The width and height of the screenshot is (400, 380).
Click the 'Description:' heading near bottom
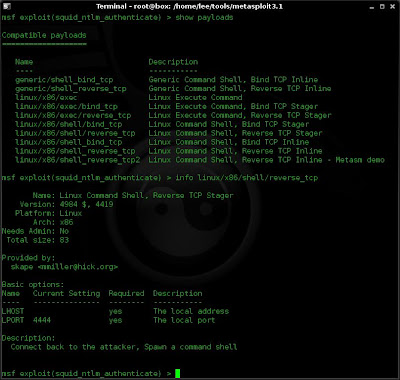(28, 338)
